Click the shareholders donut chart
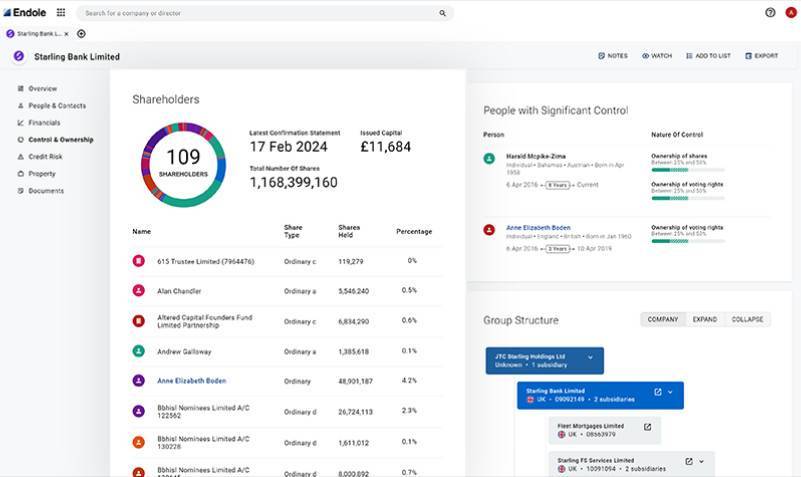This screenshot has width=801, height=477. click(x=183, y=165)
